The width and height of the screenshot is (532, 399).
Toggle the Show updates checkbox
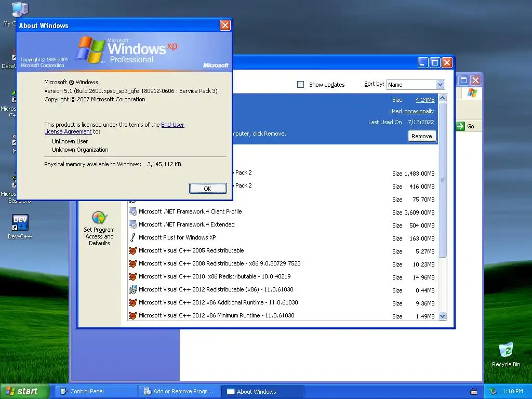(300, 85)
